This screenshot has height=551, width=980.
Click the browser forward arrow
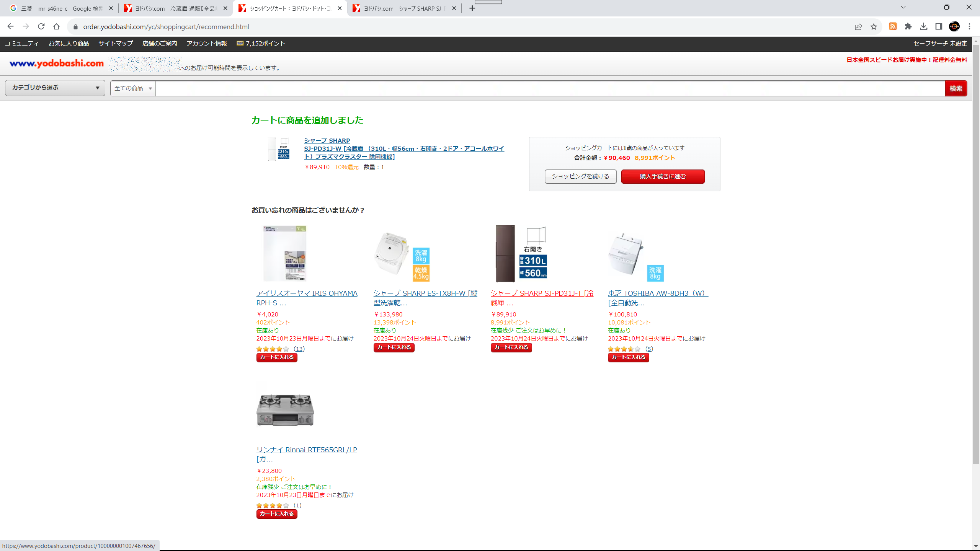coord(26,26)
